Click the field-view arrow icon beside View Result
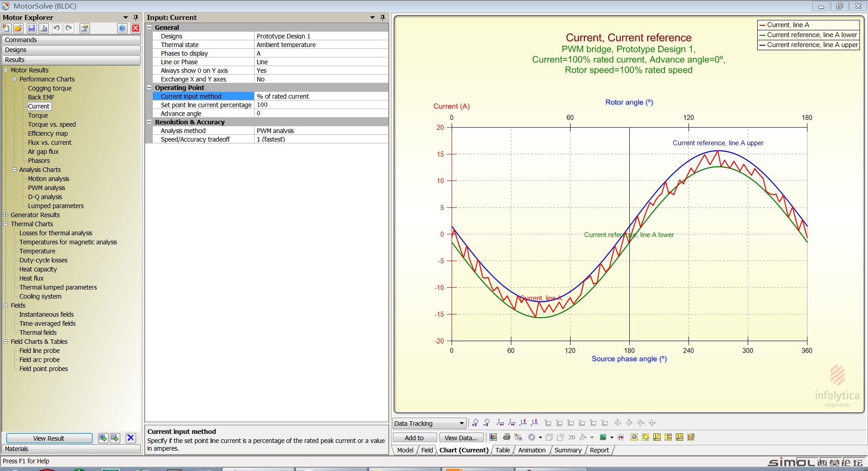Image resolution: width=868 pixels, height=471 pixels. click(x=103, y=438)
